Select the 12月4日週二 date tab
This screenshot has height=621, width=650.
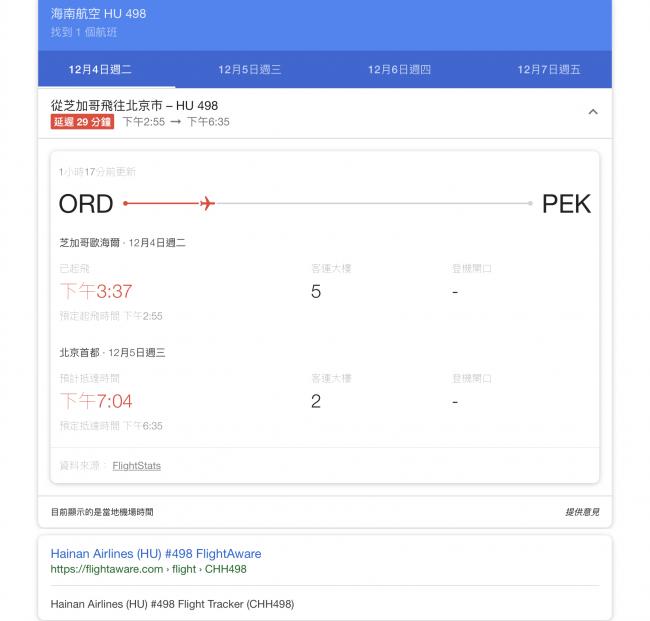(x=100, y=70)
